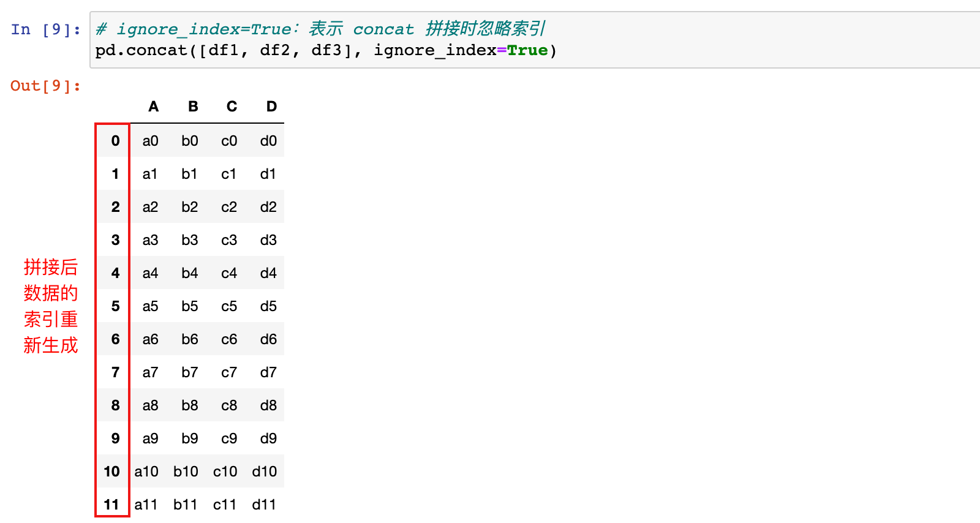Click the ignore_index comment line
Screen dimensions: 980x523
tap(320, 29)
